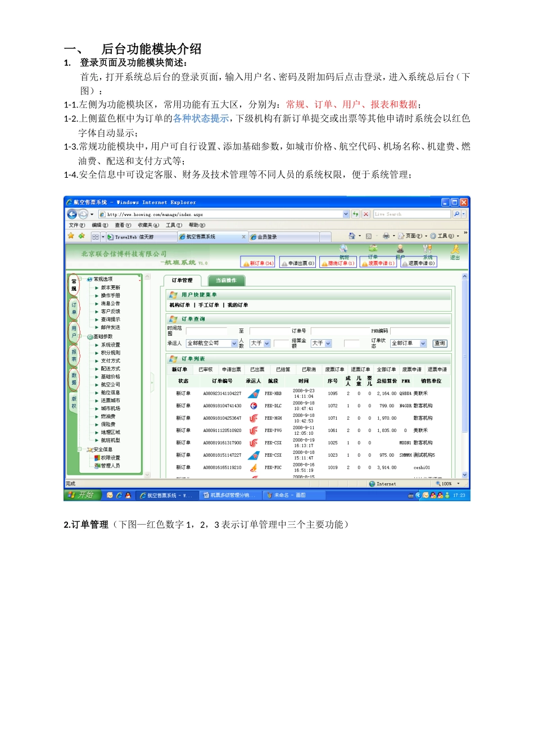Click the IE Print icon

coord(386,236)
